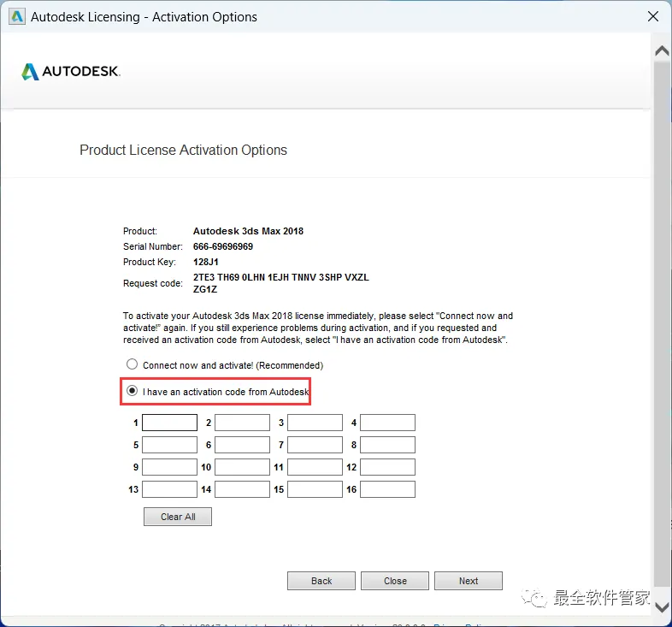Click the product name Autodesk 3ds Max 2018
This screenshot has height=627, width=672.
click(248, 231)
